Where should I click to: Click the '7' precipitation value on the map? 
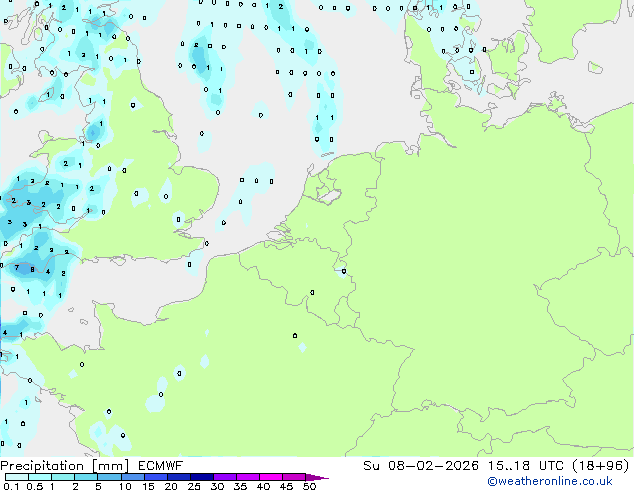tap(17, 267)
